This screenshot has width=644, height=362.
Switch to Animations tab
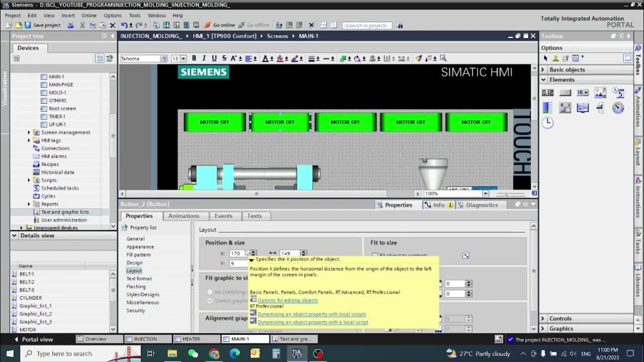(184, 216)
